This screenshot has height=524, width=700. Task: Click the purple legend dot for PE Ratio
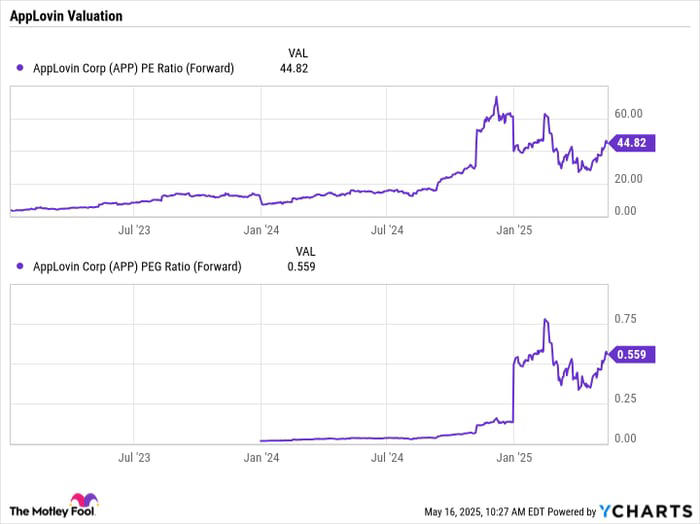coord(20,68)
